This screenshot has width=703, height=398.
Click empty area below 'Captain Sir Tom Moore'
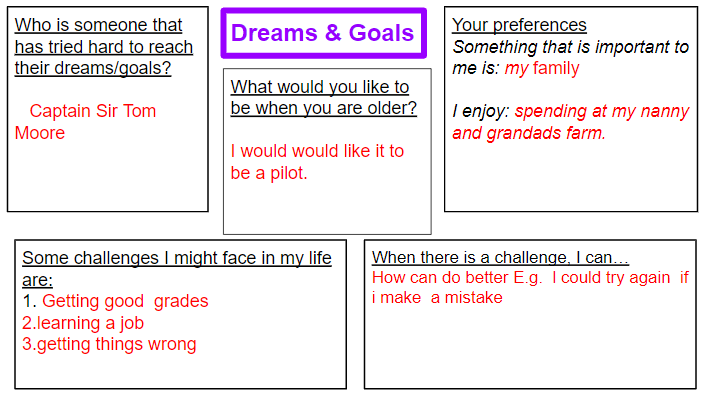click(x=108, y=177)
